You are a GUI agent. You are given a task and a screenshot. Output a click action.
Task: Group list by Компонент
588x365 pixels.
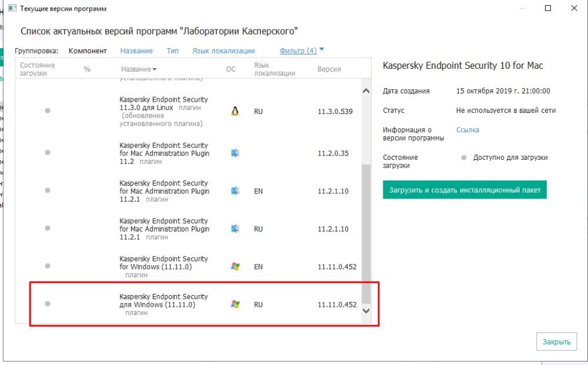pos(88,51)
